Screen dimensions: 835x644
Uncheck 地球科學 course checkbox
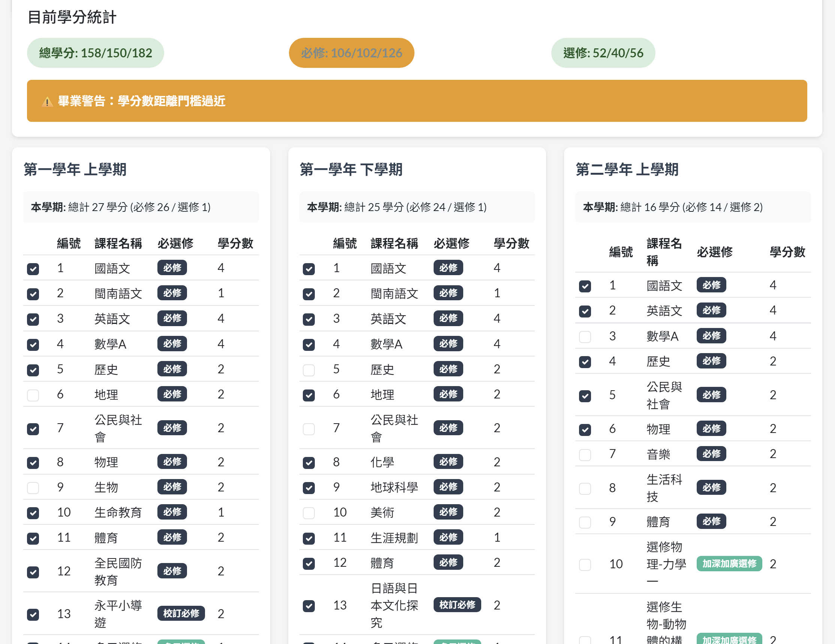309,488
